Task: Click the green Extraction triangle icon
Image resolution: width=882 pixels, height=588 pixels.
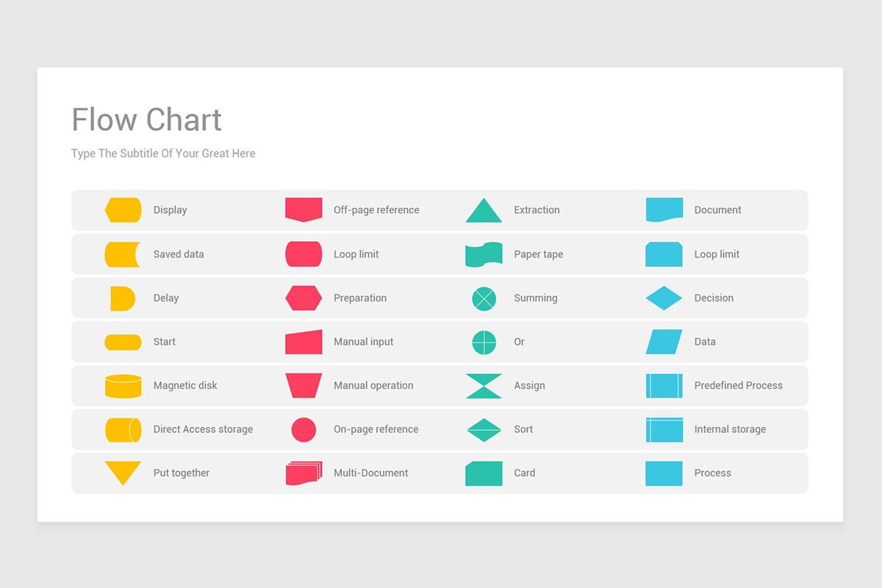Action: (484, 212)
